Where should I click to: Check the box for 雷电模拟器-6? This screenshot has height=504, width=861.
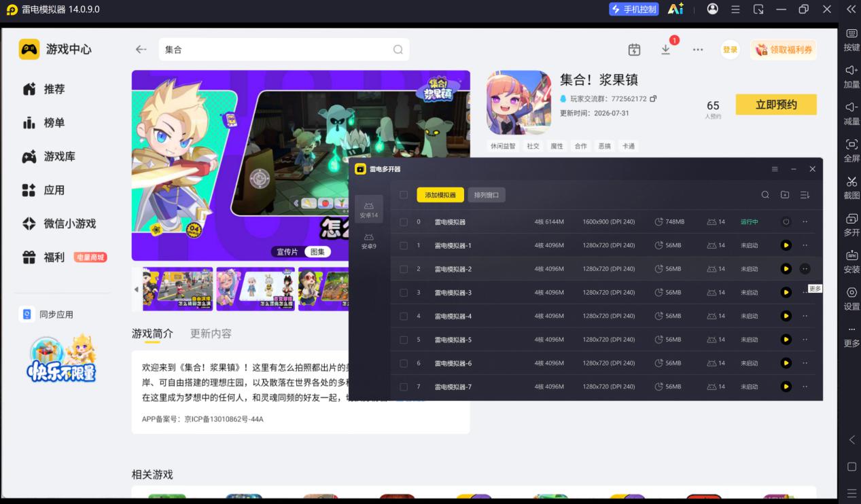404,363
